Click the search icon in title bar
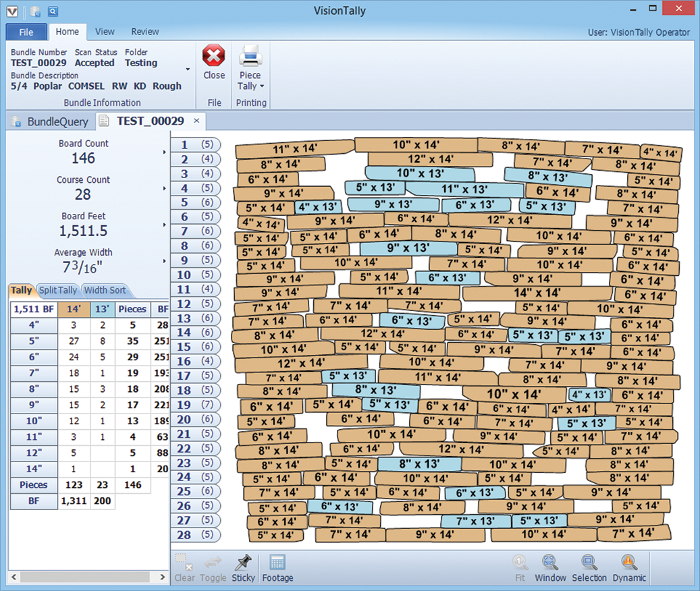The width and height of the screenshot is (700, 591). point(53,11)
